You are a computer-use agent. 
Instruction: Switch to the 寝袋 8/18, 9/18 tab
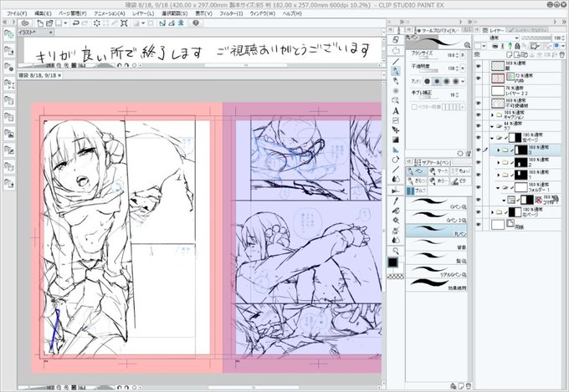[40, 75]
